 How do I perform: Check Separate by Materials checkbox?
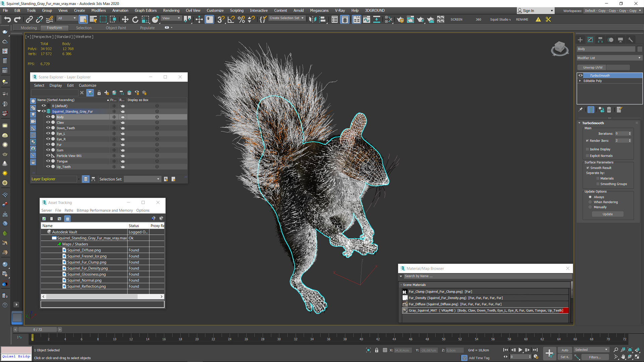click(x=598, y=179)
